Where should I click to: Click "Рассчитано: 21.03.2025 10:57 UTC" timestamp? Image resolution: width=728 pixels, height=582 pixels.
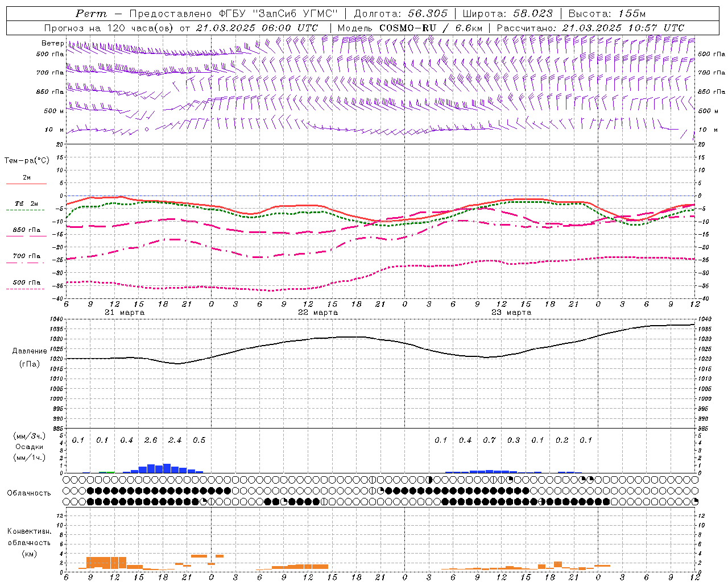point(590,28)
